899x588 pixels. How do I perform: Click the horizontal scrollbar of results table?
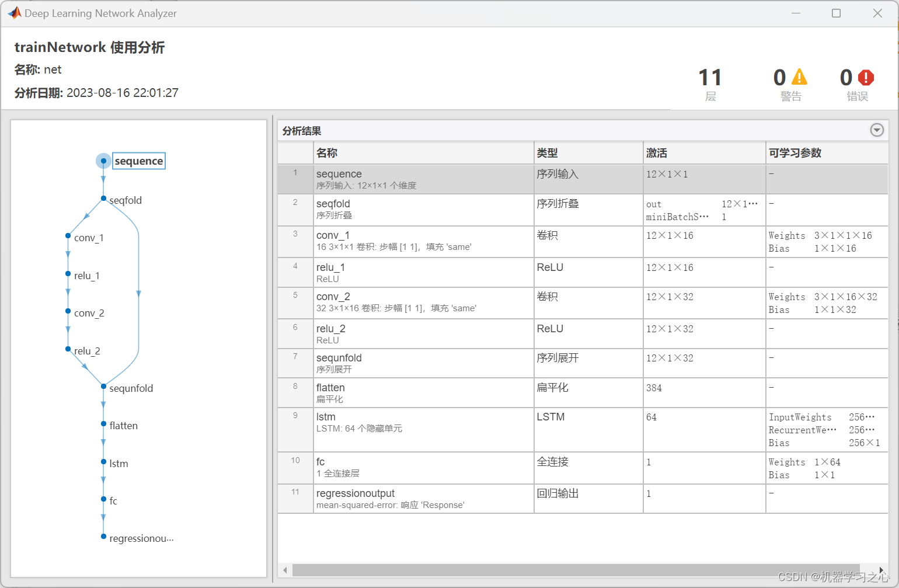coord(576,570)
